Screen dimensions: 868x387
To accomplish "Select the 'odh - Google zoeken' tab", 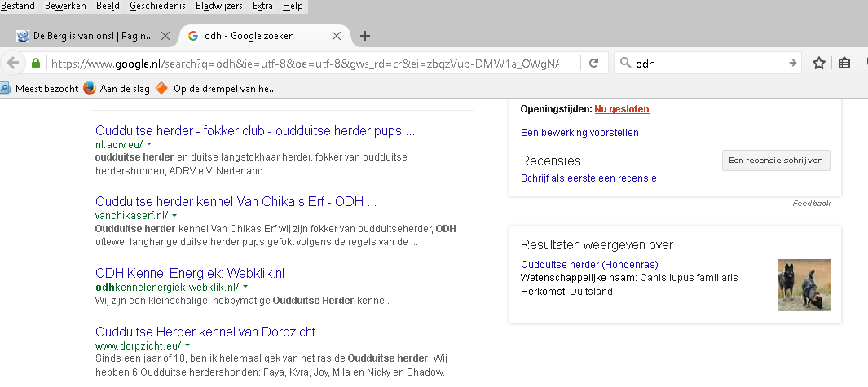I will coord(265,36).
